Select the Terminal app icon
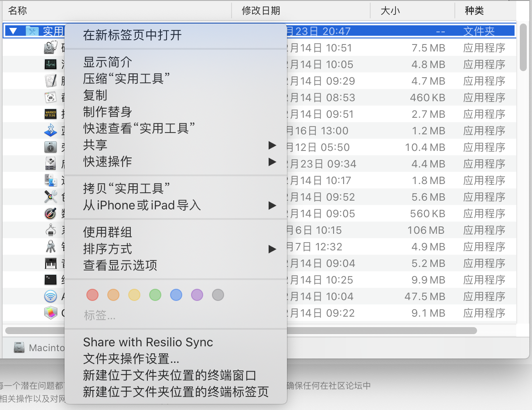Image resolution: width=532 pixels, height=410 pixels. (51, 280)
